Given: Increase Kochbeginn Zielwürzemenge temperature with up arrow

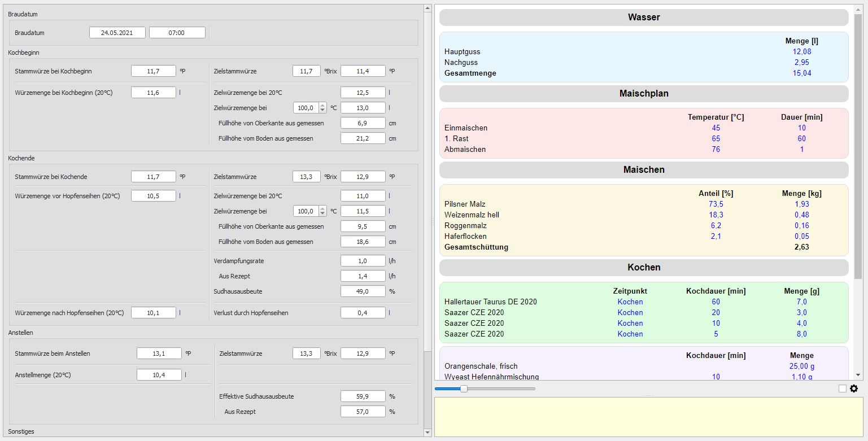Looking at the screenshot, I should (322, 105).
